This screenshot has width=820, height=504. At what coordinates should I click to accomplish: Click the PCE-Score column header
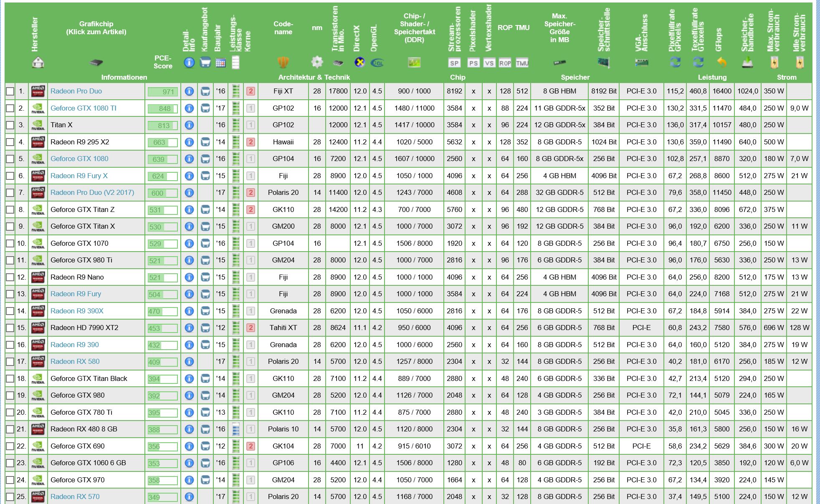pos(162,62)
